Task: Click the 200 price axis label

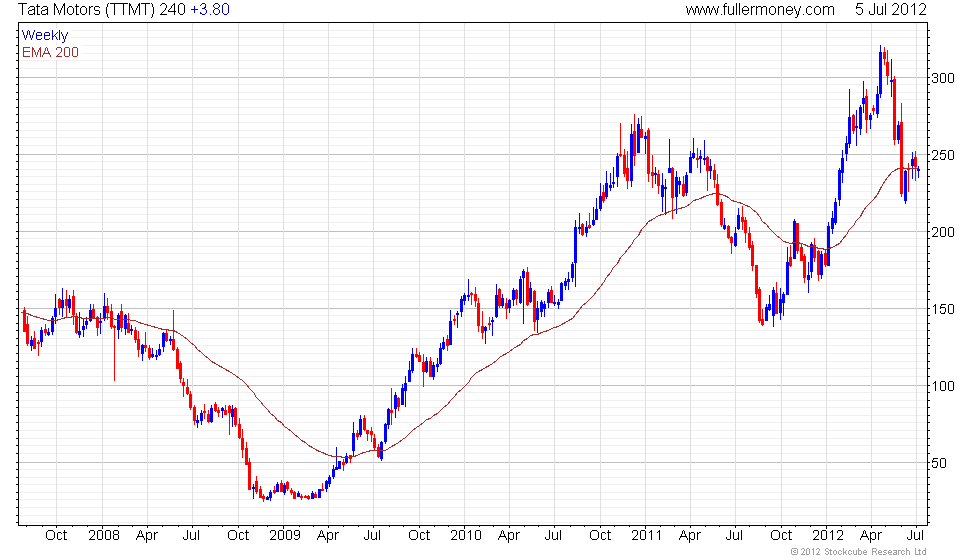Action: pyautogui.click(x=943, y=232)
